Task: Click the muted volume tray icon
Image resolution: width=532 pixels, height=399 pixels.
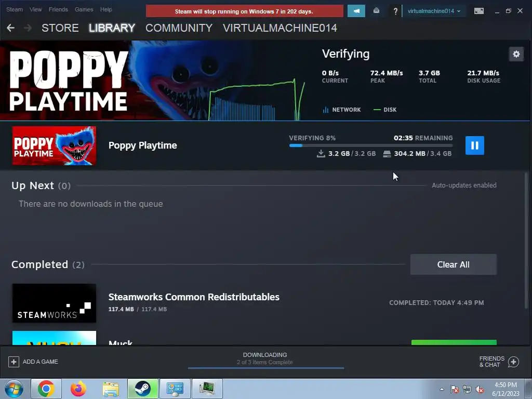Action: [x=480, y=389]
